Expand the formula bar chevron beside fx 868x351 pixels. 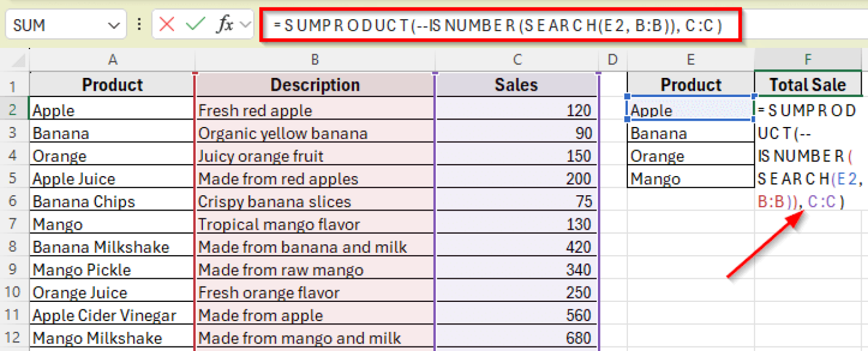point(245,25)
